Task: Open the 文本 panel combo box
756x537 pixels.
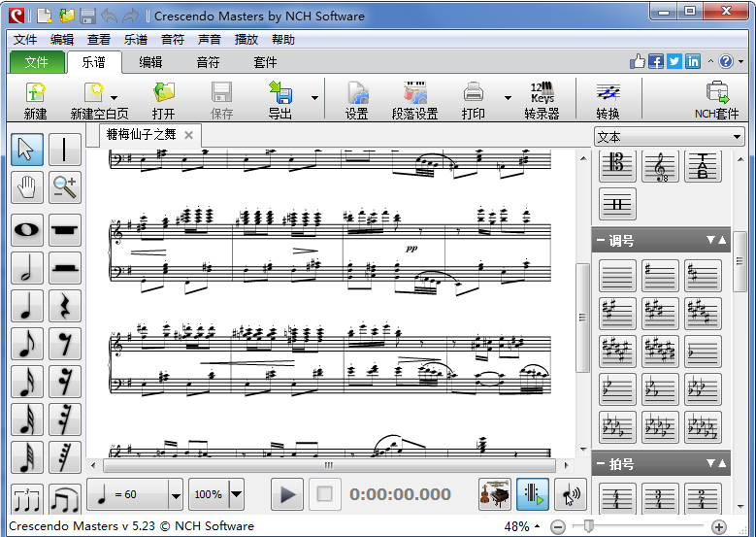Action: click(669, 137)
